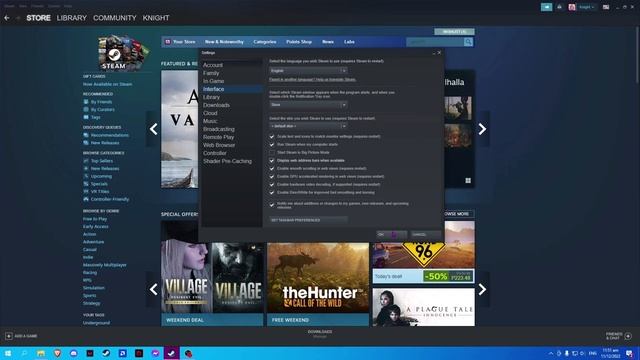Screen dimensions: 640x360
Task: Open New & Noteworthy store menu
Action: [224, 42]
